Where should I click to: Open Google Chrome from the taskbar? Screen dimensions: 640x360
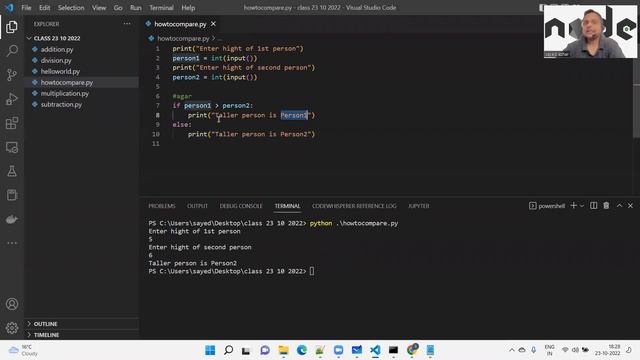click(412, 350)
